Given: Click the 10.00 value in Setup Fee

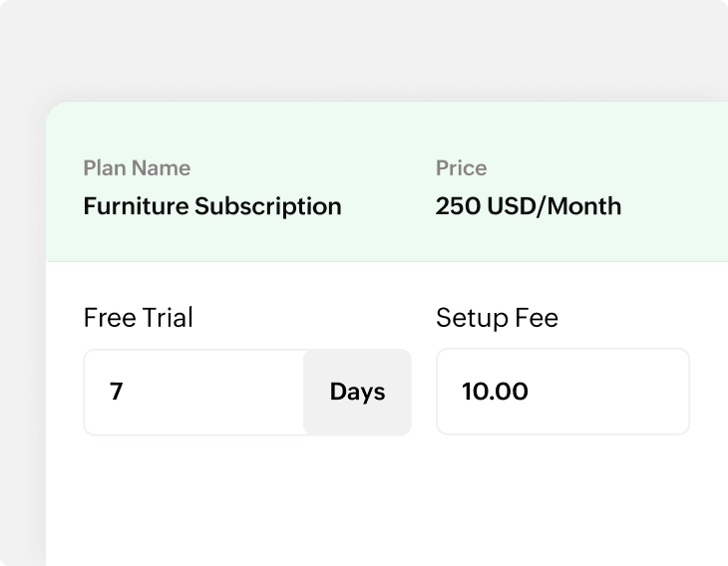Looking at the screenshot, I should pyautogui.click(x=495, y=392).
